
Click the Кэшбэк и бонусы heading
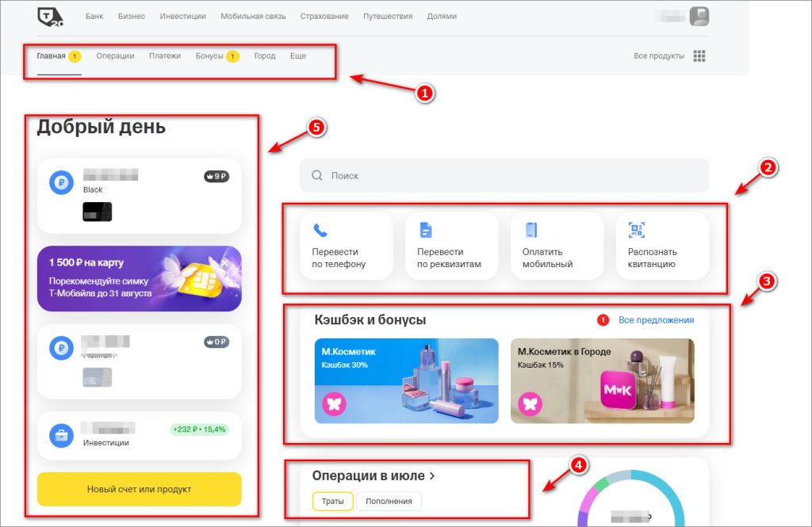[370, 320]
